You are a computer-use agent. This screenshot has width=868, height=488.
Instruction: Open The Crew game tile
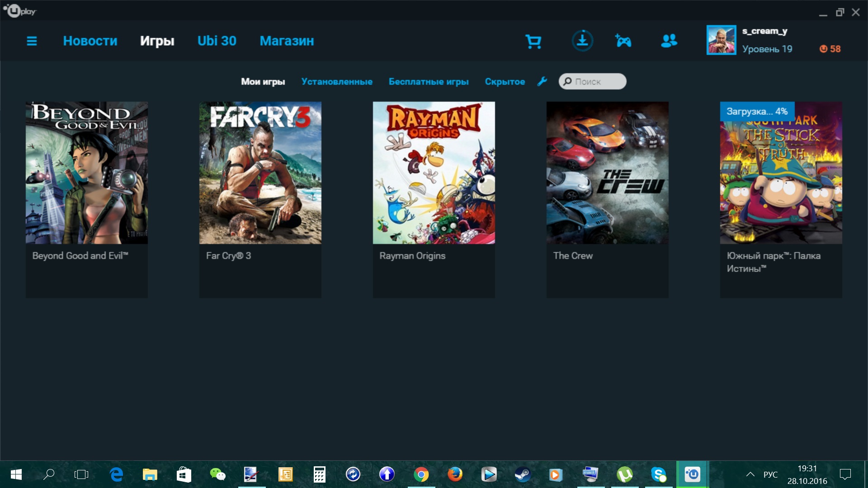click(607, 173)
